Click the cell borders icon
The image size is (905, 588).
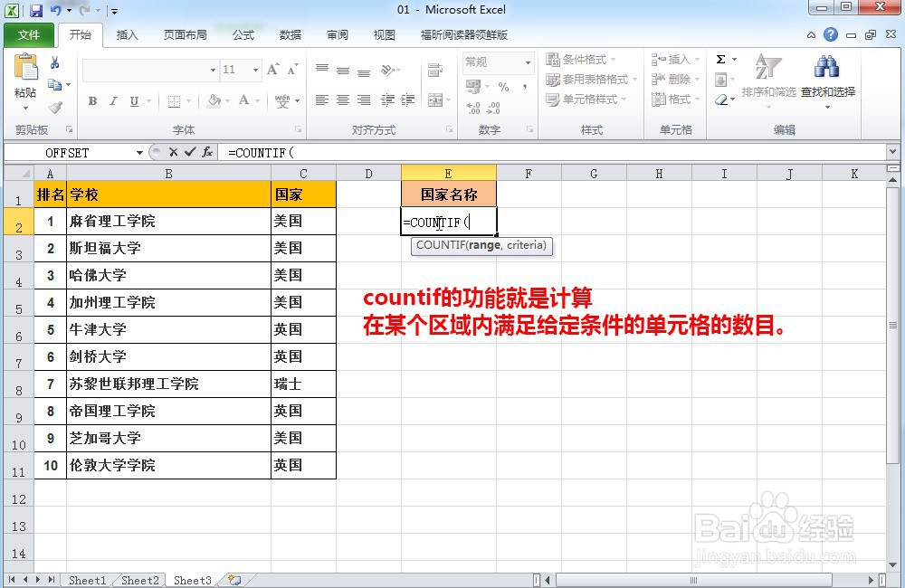[x=174, y=101]
